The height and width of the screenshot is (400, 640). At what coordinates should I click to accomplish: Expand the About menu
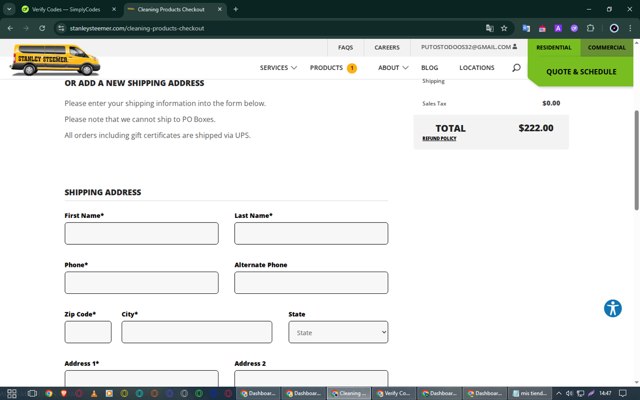[393, 68]
